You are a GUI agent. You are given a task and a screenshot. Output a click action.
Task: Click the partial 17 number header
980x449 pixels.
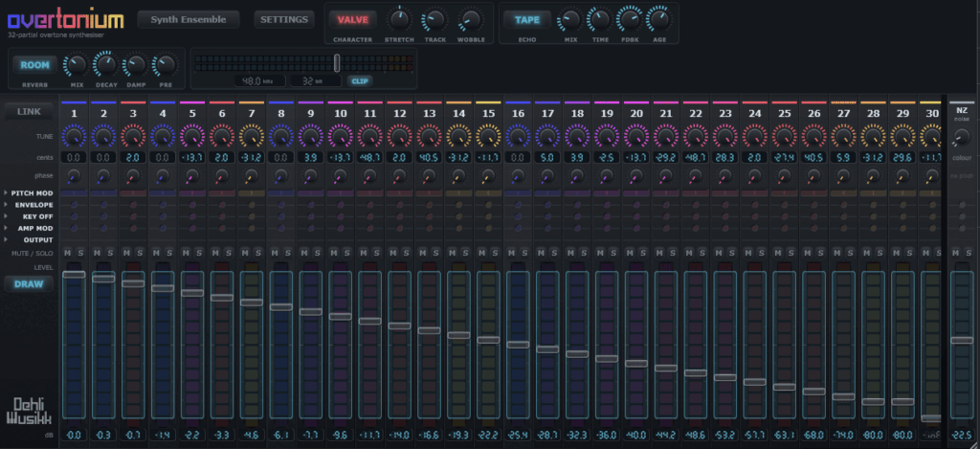547,114
